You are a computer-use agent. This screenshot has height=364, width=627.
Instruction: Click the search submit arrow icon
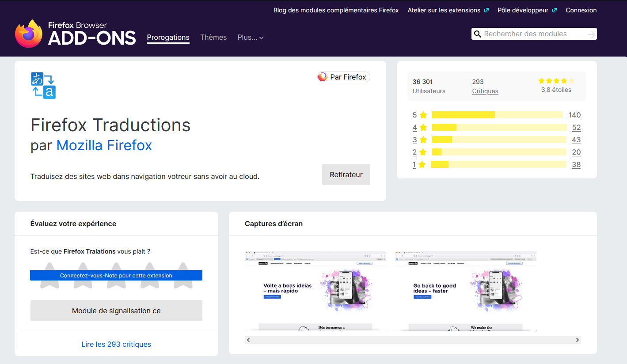[591, 34]
